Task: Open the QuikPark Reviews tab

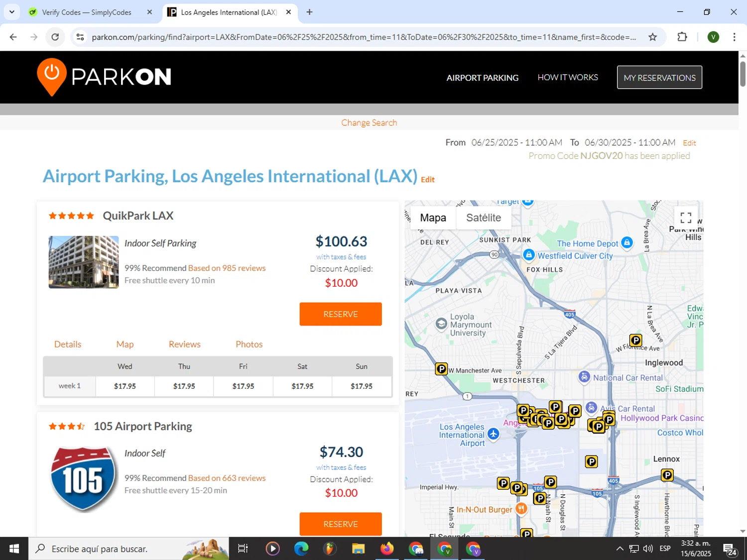Action: tap(185, 344)
